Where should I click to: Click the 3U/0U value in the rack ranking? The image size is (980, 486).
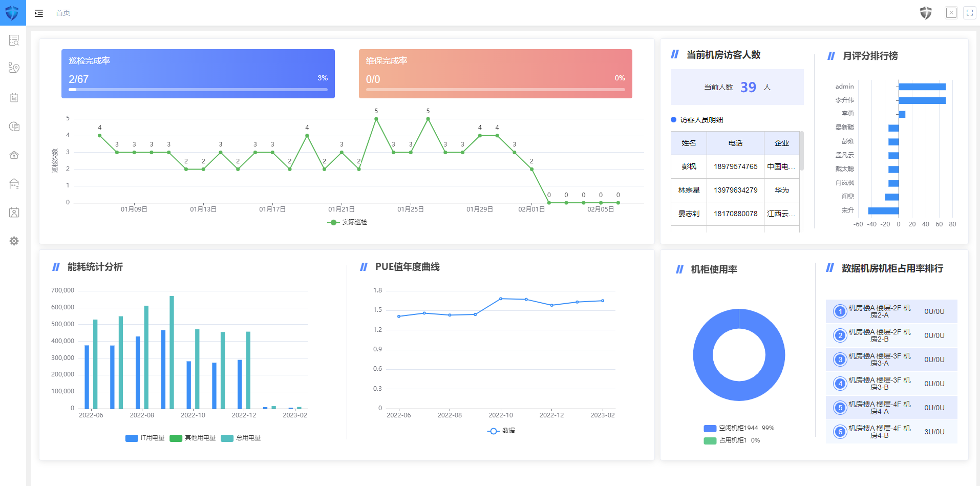(934, 432)
